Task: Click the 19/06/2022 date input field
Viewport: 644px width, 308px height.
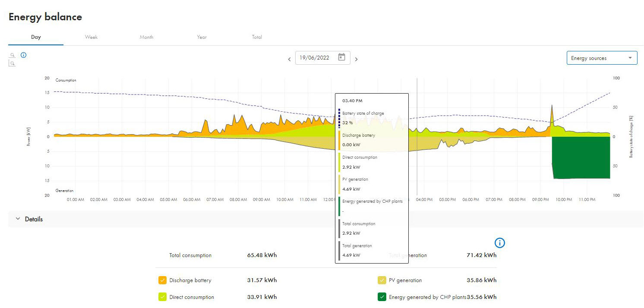Action: (x=315, y=58)
